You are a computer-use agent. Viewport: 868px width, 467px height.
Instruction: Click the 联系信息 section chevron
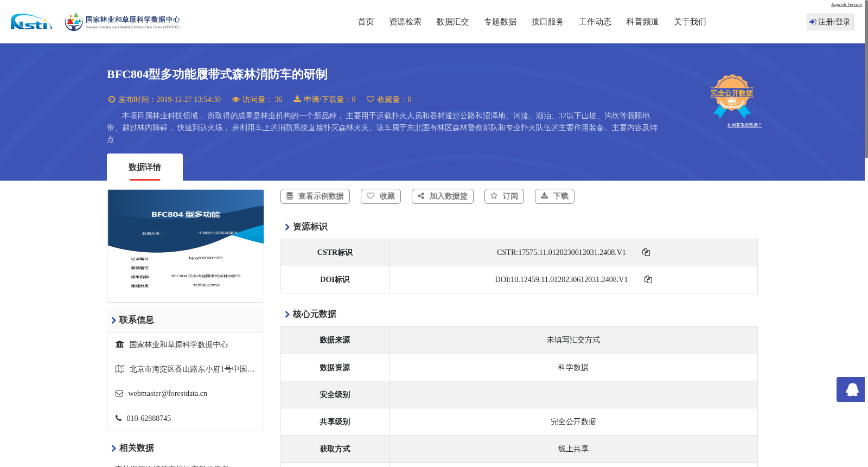pos(113,320)
